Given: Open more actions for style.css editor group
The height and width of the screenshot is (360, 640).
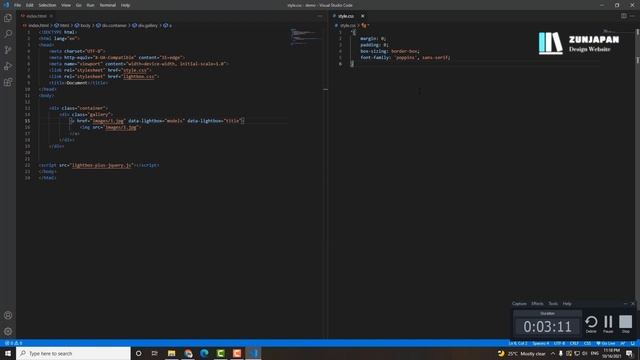Looking at the screenshot, I should (x=632, y=16).
